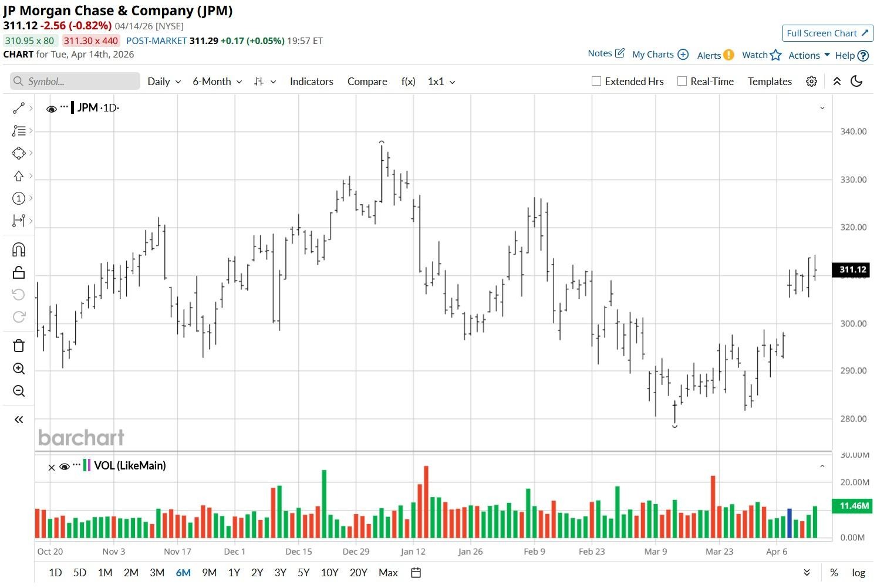Open the calendar date range picker
The width and height of the screenshot is (877, 588).
[x=416, y=573]
